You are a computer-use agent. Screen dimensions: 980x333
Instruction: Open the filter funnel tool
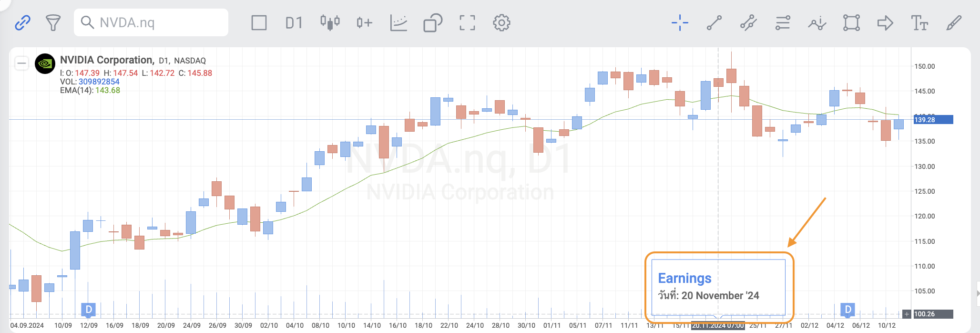[53, 22]
